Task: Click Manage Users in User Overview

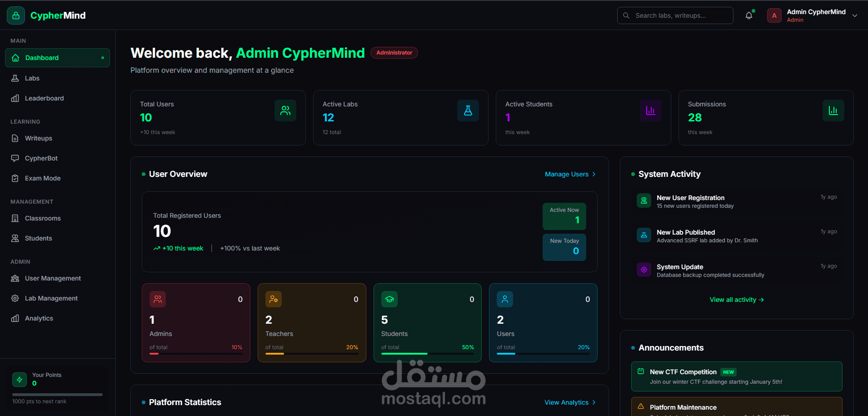Action: 566,174
